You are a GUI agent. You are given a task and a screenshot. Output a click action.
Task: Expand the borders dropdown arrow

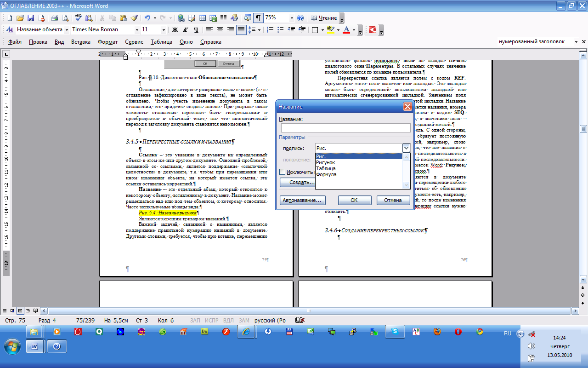pyautogui.click(x=322, y=29)
